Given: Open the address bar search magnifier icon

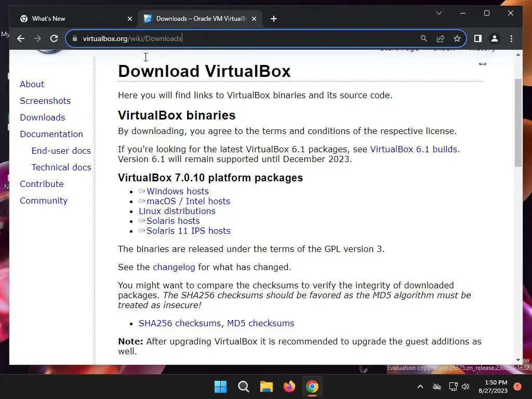Looking at the screenshot, I should click(x=424, y=38).
